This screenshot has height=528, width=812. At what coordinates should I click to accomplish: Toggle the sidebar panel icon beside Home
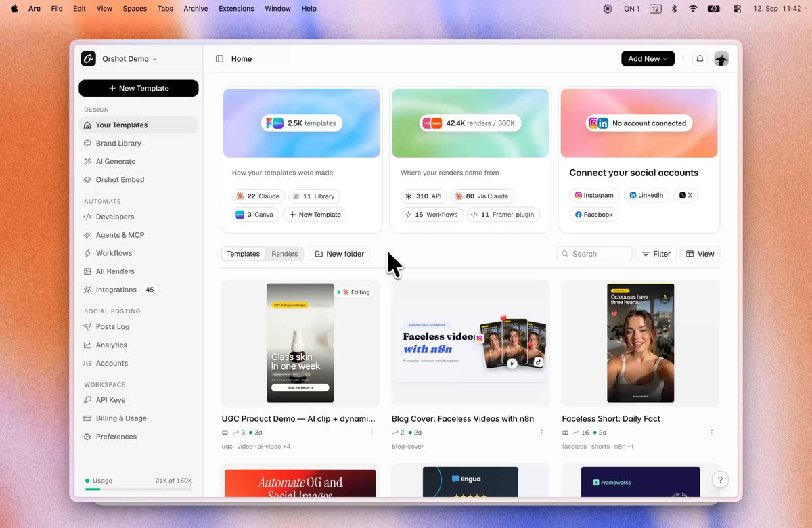(x=219, y=59)
